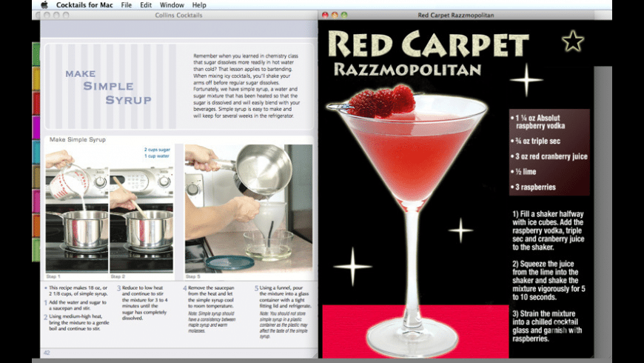
Task: Click the 'Remember when you learned' intro paragraph
Action: pyautogui.click(x=246, y=85)
